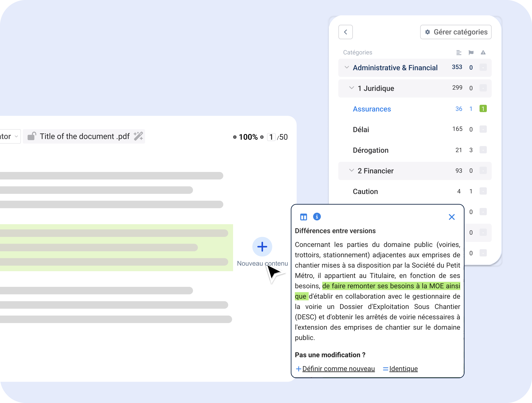Click the blue info icon in differences popup
Viewport: 532px width, 403px height.
pos(317,217)
